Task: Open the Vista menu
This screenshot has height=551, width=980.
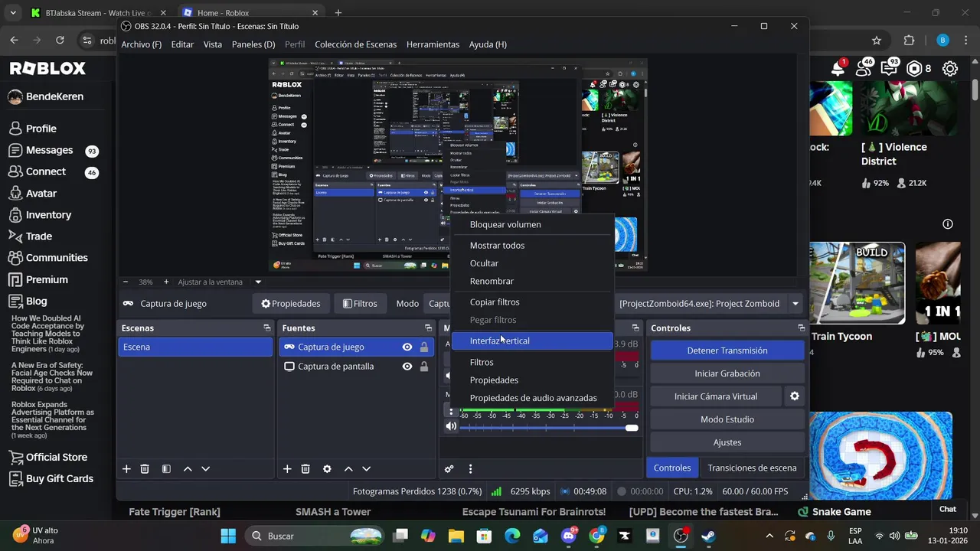Action: coord(213,44)
